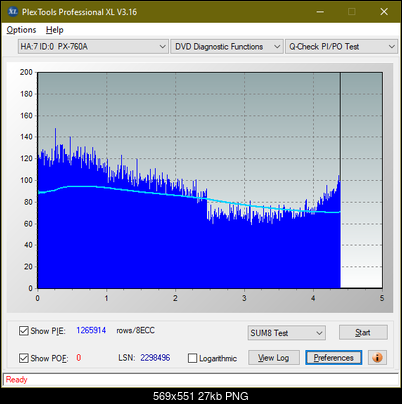Minimize the PlexTools window
The height and width of the screenshot is (404, 402).
(320, 12)
